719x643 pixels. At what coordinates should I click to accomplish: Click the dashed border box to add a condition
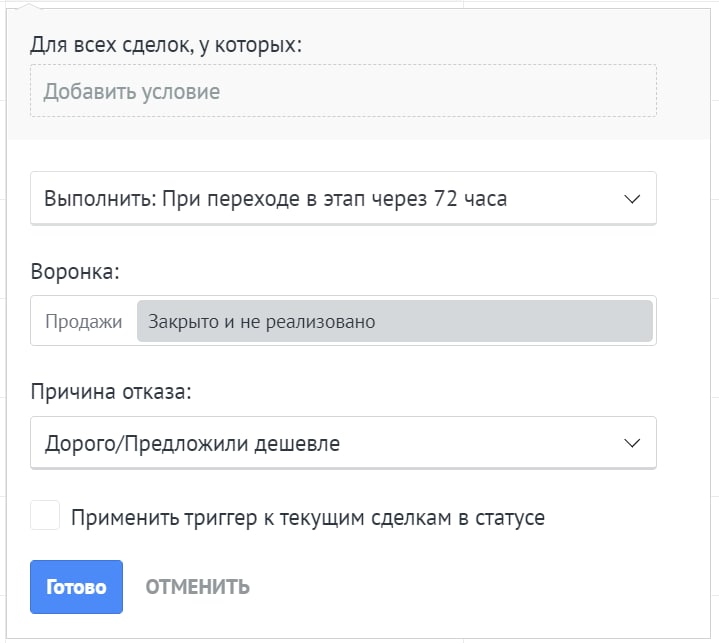point(343,91)
